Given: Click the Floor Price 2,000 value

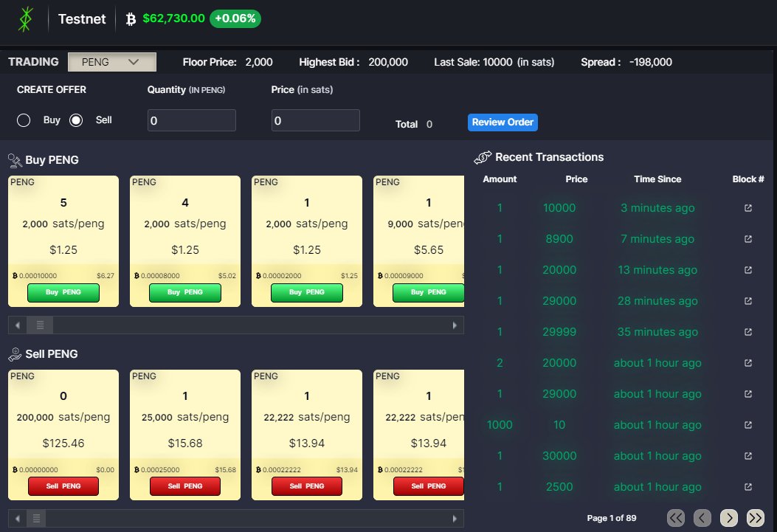Looking at the screenshot, I should (x=259, y=63).
